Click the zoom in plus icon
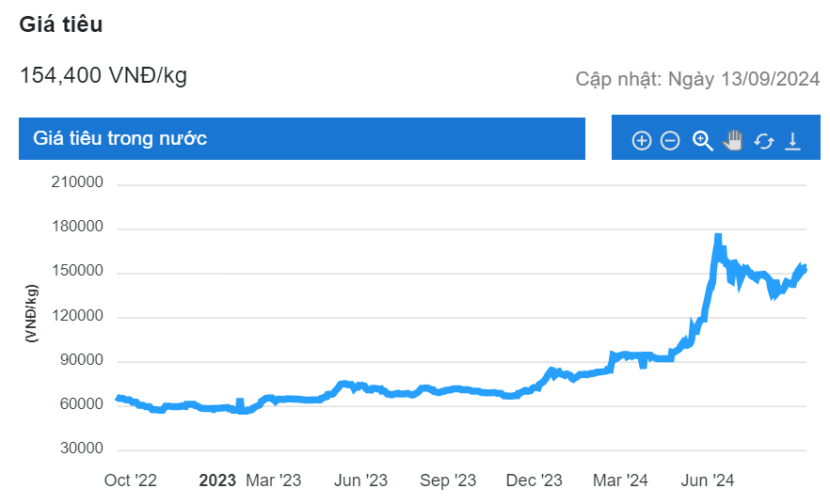The image size is (830, 504). (641, 141)
